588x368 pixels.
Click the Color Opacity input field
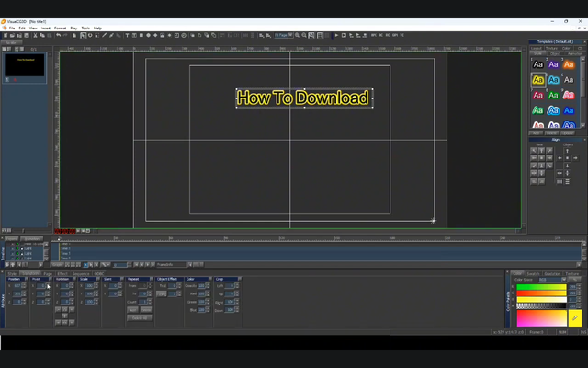tap(201, 286)
